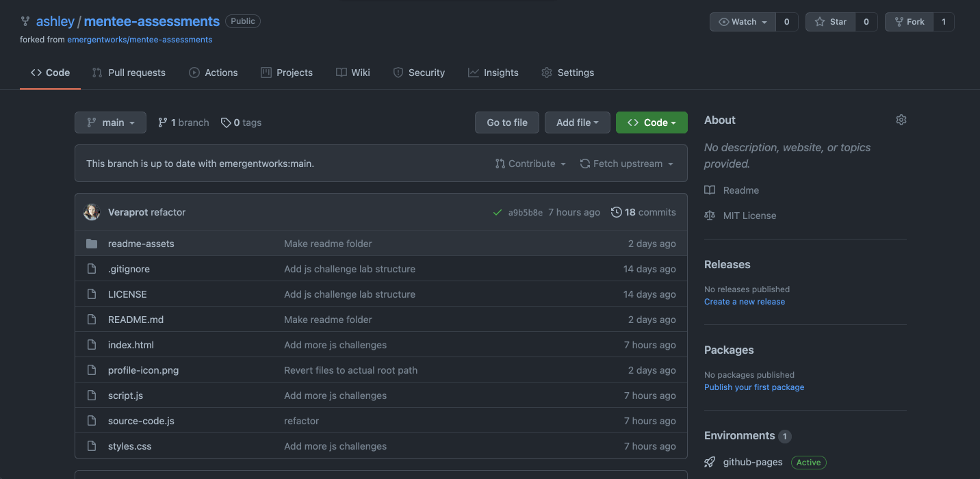This screenshot has height=479, width=980.
Task: Click the tag icon next to 0 tags
Action: [226, 122]
